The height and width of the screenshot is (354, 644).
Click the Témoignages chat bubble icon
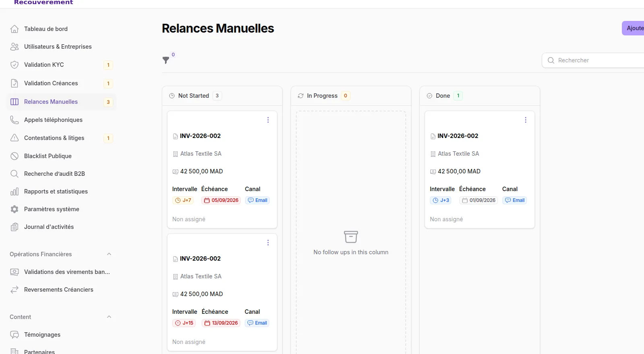click(14, 335)
